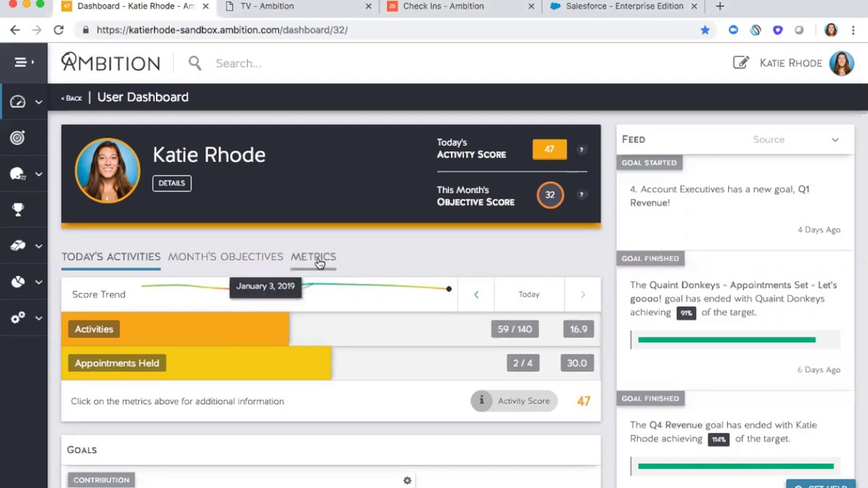Open Activity Score help question mark

[581, 149]
